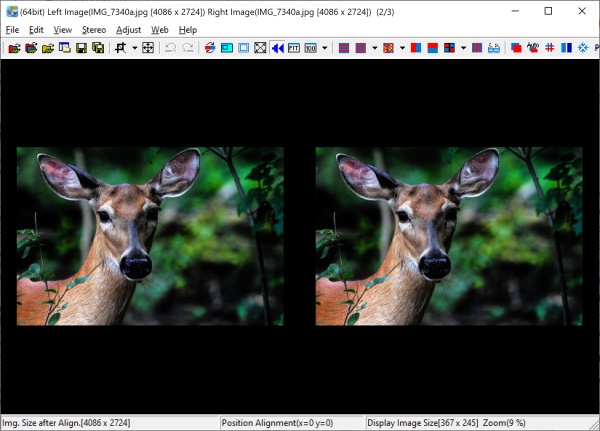This screenshot has height=431, width=600.
Task: Open dropdown after four-square grid icon
Action: [463, 48]
